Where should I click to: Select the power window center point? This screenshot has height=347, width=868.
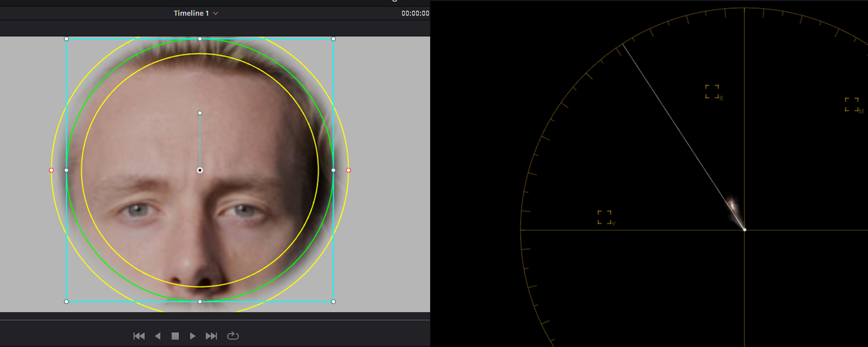199,170
